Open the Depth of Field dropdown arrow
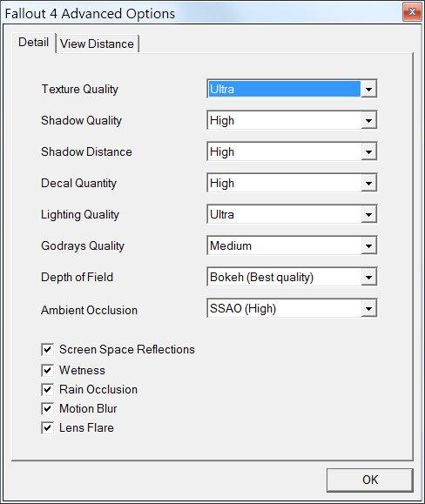 point(368,277)
